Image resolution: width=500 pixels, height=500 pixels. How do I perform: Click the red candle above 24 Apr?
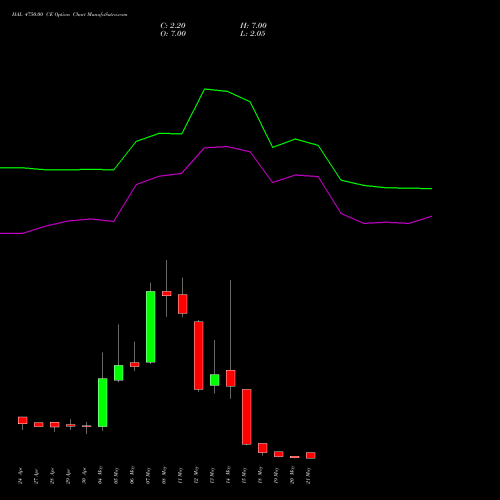(x=23, y=420)
